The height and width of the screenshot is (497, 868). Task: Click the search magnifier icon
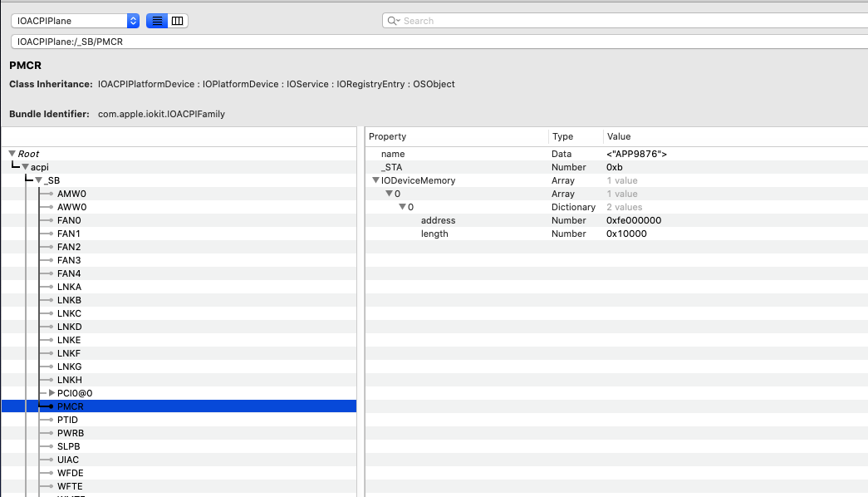(x=393, y=21)
